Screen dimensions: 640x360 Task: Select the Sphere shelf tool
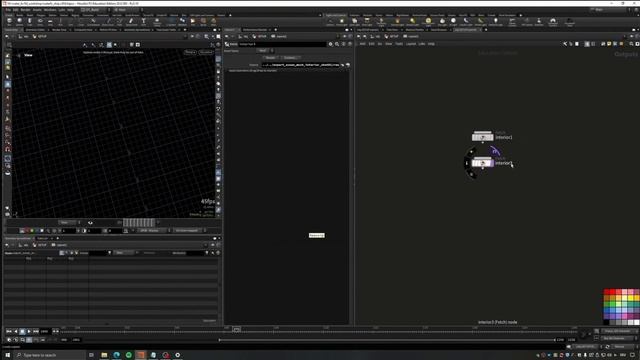pos(19,21)
